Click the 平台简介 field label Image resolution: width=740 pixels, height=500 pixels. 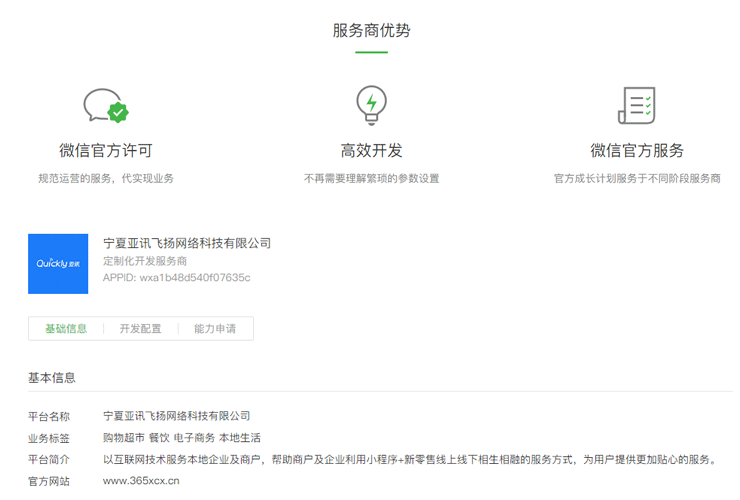(x=49, y=459)
